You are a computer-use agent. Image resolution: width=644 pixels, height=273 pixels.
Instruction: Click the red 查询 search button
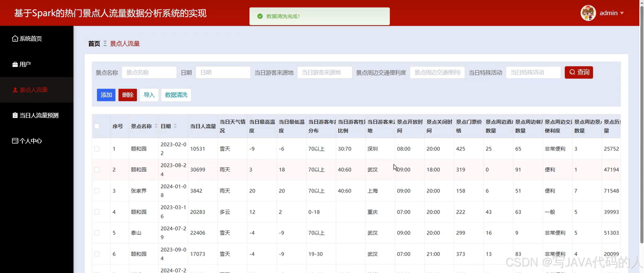coord(578,72)
